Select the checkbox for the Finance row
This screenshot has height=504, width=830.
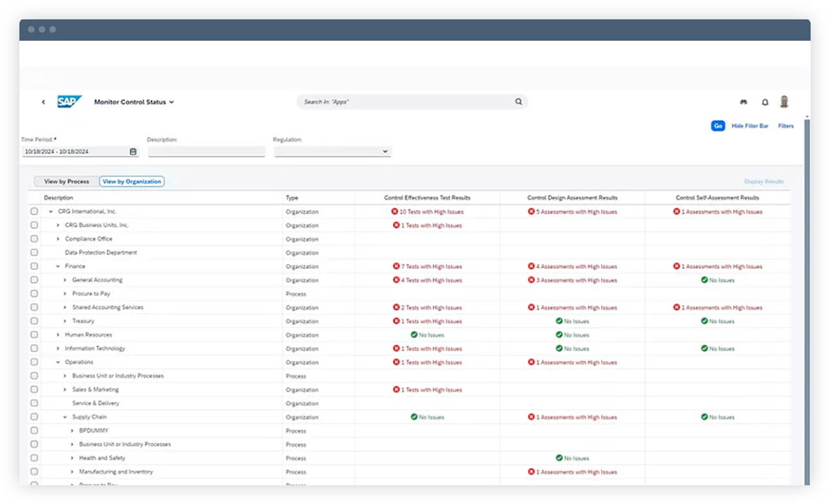[x=34, y=266]
